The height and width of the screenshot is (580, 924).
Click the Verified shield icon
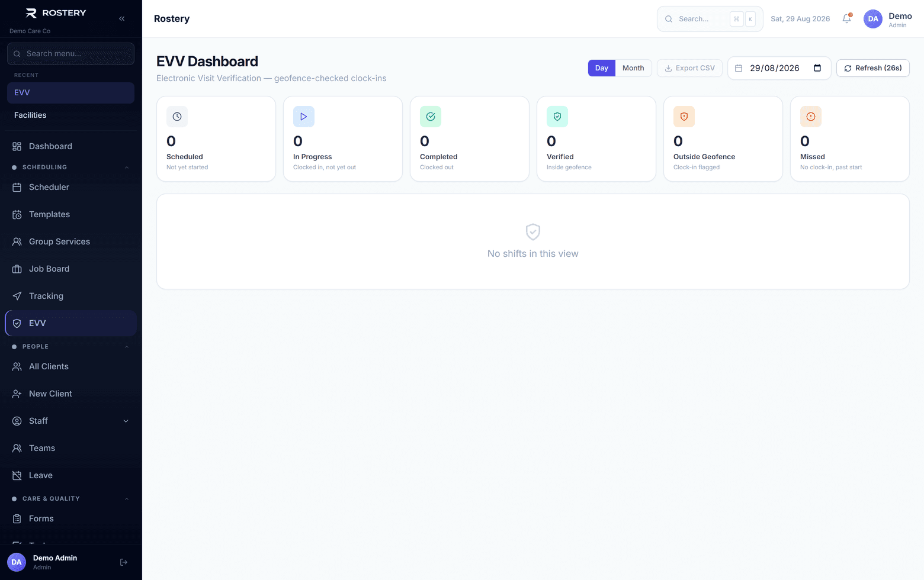pyautogui.click(x=557, y=117)
